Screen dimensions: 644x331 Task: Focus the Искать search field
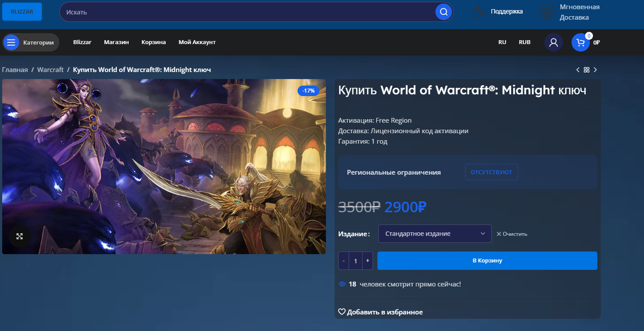point(247,12)
